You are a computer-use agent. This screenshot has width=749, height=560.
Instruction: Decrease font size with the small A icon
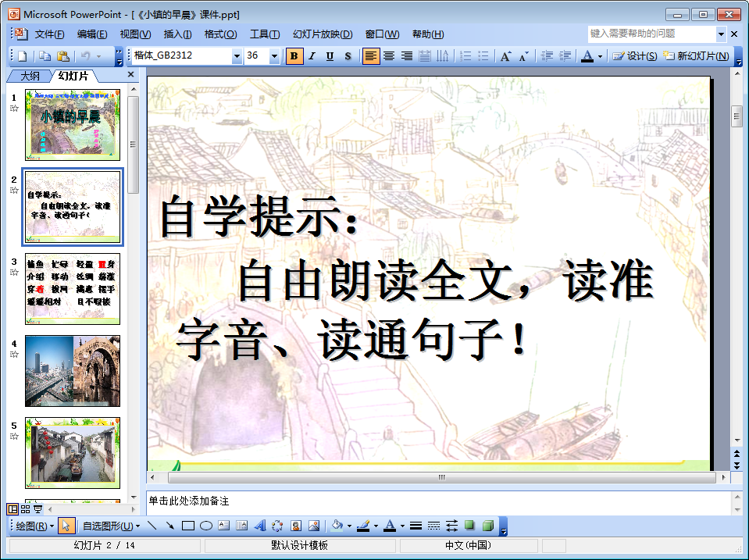(x=523, y=56)
